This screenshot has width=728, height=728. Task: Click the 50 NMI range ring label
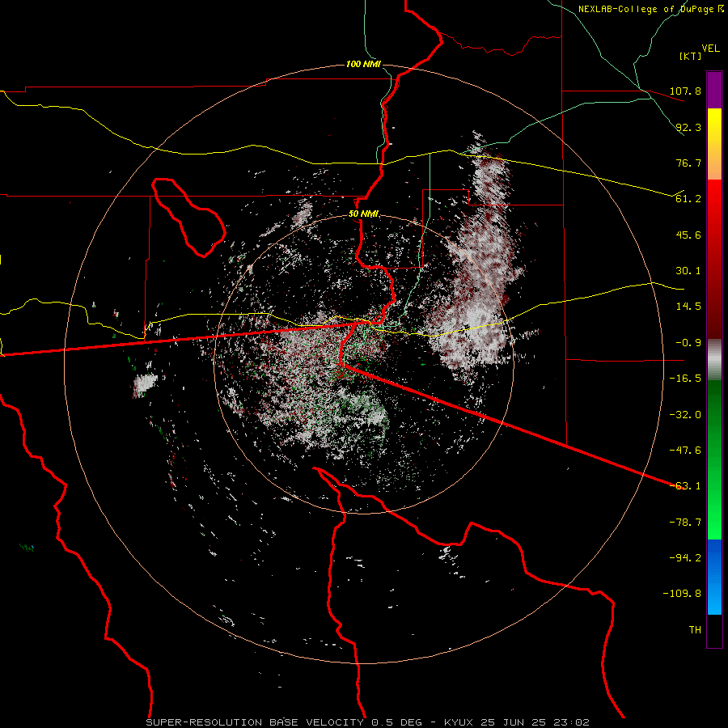tap(363, 214)
